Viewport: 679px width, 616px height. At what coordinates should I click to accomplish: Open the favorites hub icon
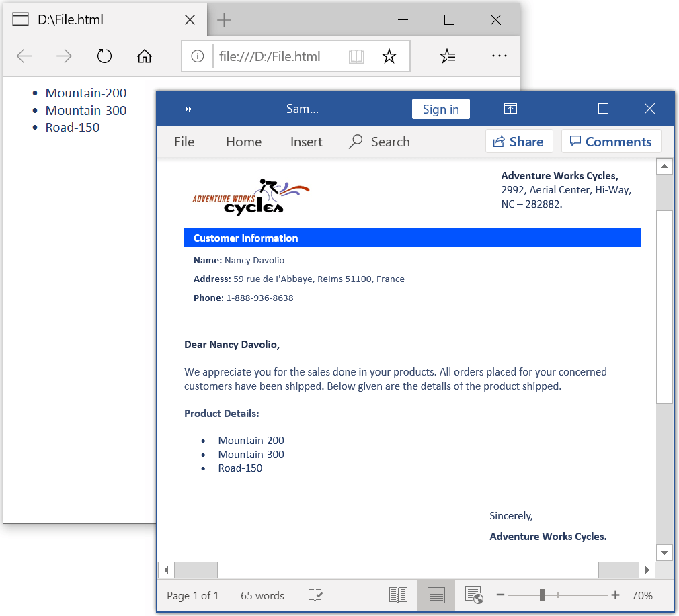coord(447,56)
